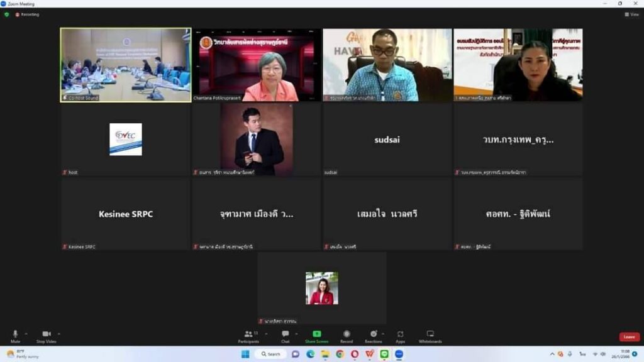Expand audio options arrow beside Mute
The width and height of the screenshot is (644, 362).
pos(26,334)
